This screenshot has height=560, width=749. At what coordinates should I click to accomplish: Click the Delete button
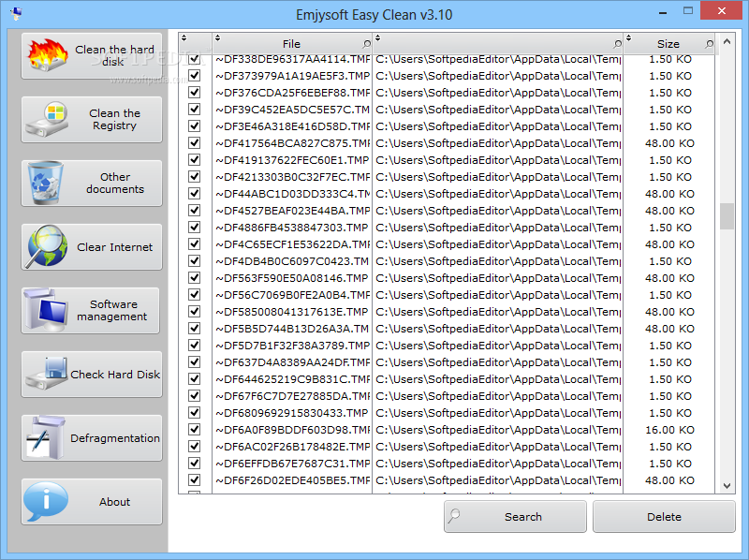click(664, 517)
